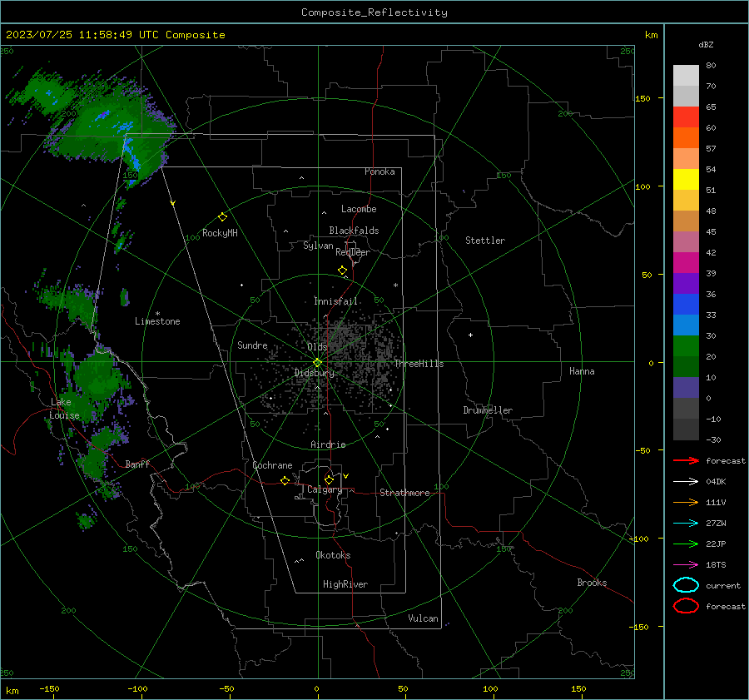
Task: Pick the orange swatch between 60 and 57 dBZ
Action: 686,138
